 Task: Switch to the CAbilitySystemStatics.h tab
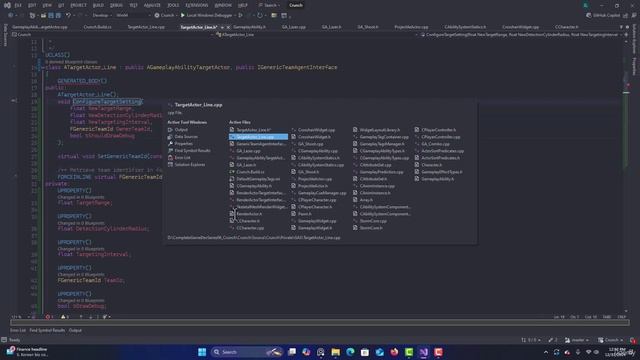465,27
